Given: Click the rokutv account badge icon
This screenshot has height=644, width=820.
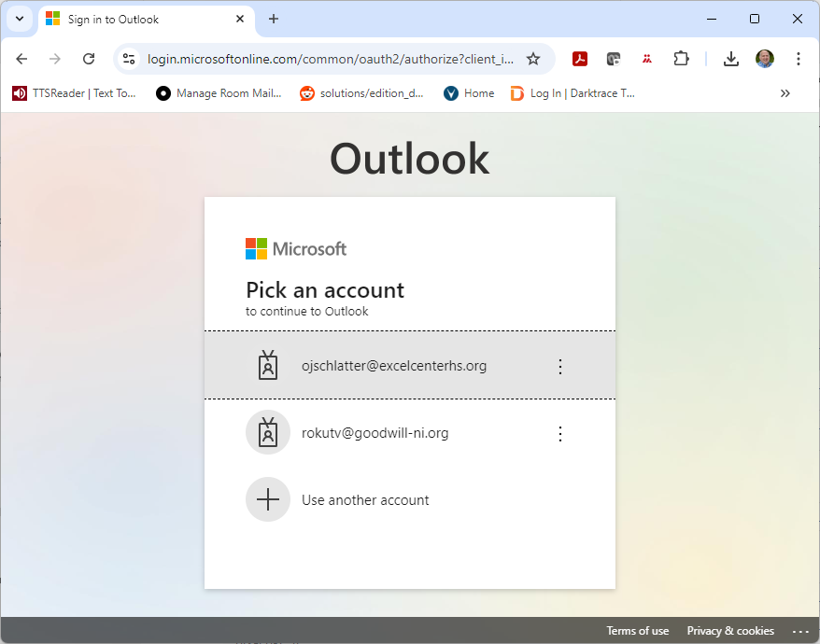Looking at the screenshot, I should pyautogui.click(x=268, y=432).
